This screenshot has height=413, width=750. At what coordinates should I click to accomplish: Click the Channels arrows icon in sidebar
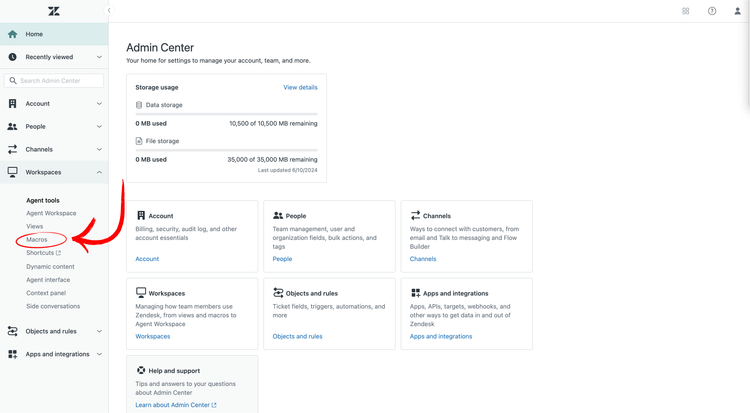click(12, 149)
